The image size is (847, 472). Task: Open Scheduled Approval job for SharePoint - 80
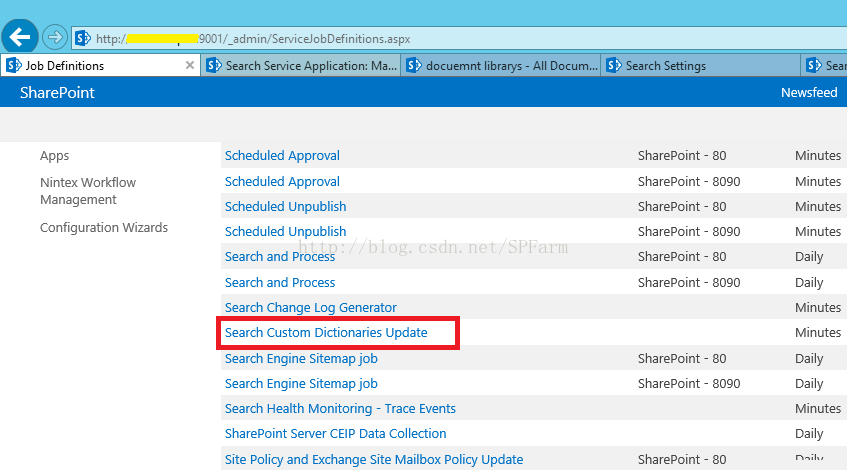(282, 156)
